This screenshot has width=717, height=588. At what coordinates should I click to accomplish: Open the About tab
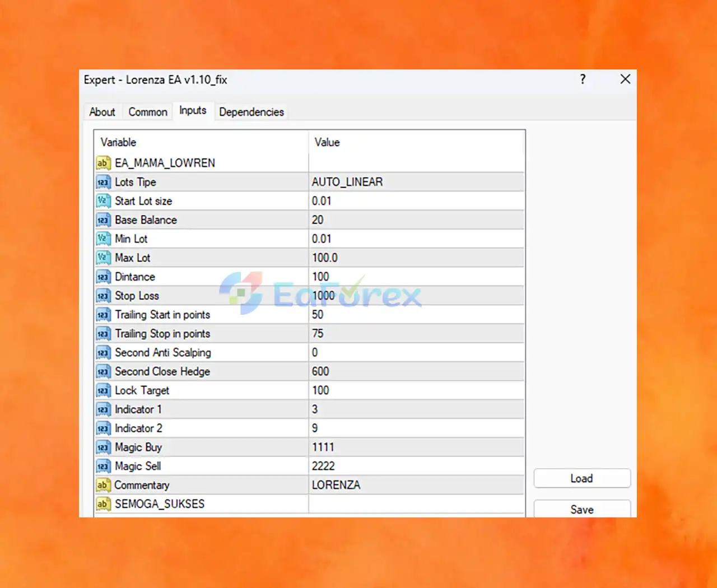[102, 112]
